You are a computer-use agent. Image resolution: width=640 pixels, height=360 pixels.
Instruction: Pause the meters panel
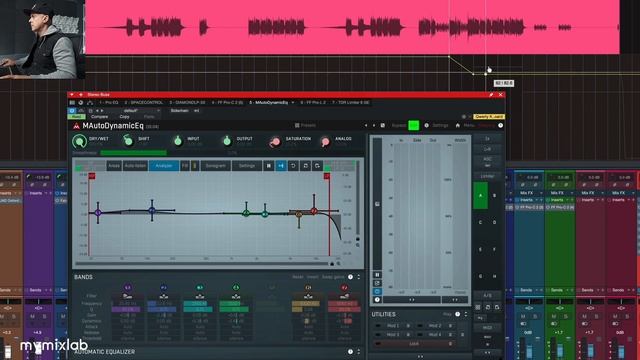[377, 275]
